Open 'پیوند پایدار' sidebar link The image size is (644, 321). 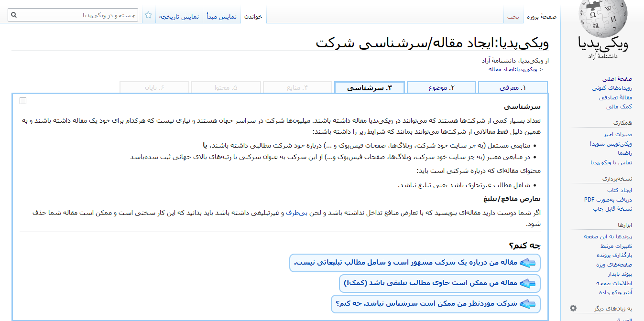point(620,274)
